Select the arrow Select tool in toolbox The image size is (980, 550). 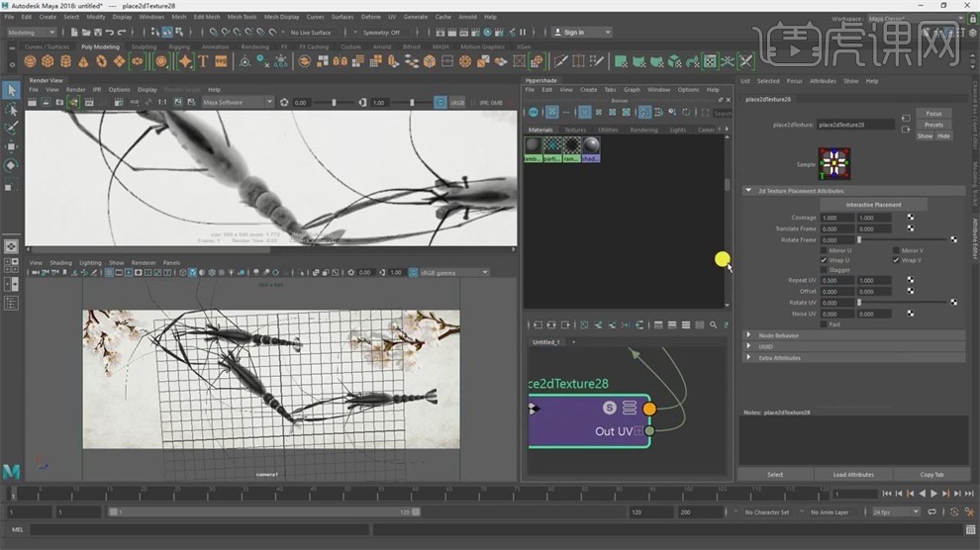[11, 90]
